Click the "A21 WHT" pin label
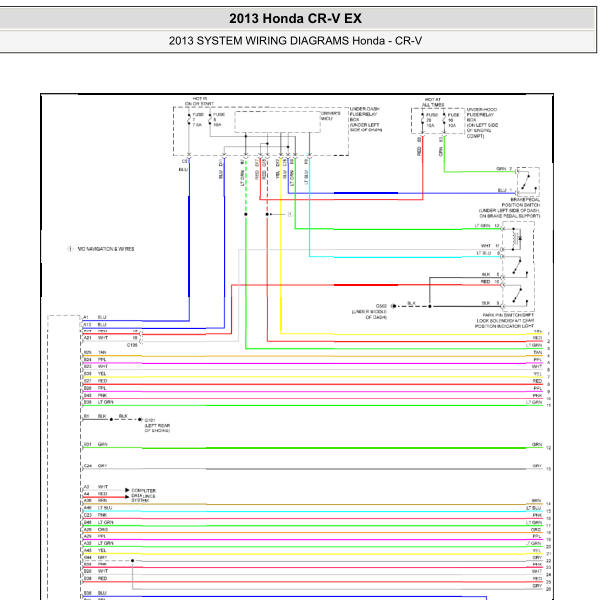The height and width of the screenshot is (600, 600). (x=96, y=338)
